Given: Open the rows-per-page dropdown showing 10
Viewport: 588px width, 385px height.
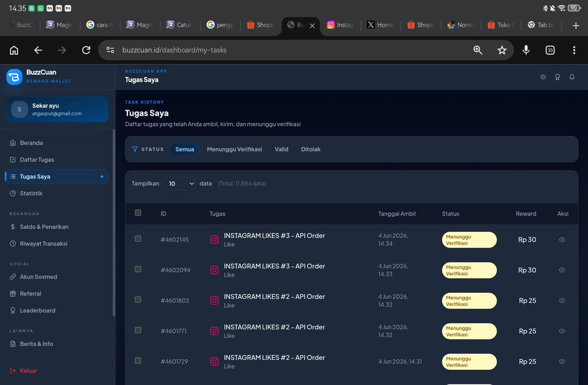Looking at the screenshot, I should coord(179,183).
